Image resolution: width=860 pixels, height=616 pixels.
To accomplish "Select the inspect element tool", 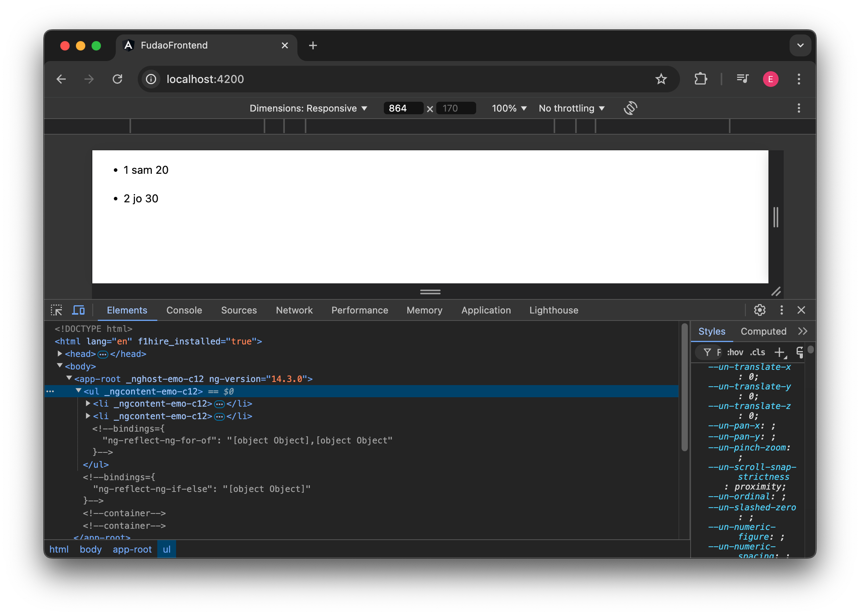I will point(57,310).
